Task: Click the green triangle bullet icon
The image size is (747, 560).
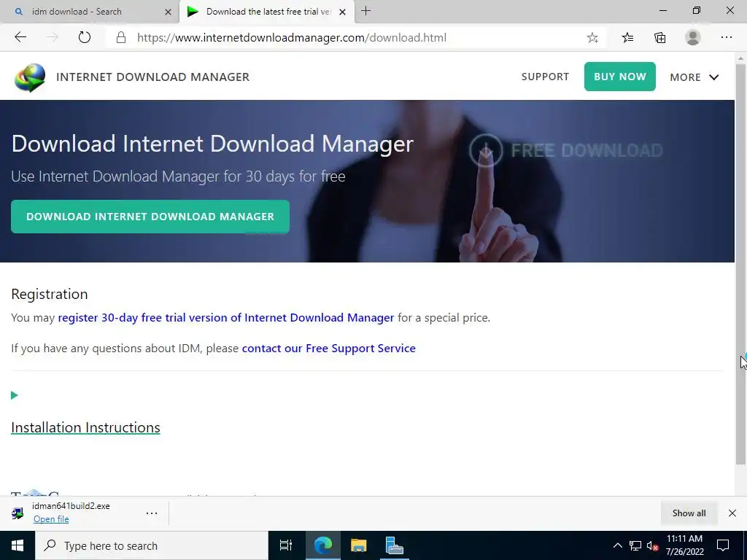Action: point(15,395)
